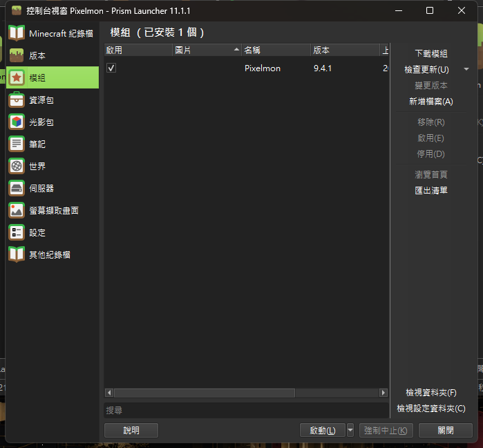Click the 模組 star icon
The width and height of the screenshot is (483, 448).
(17, 77)
